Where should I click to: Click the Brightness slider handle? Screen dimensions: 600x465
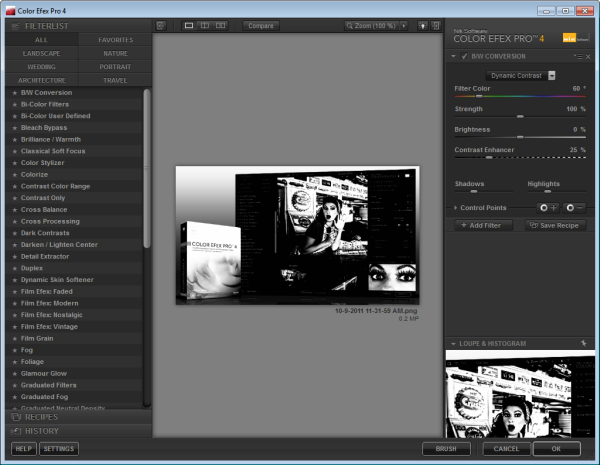click(x=520, y=137)
